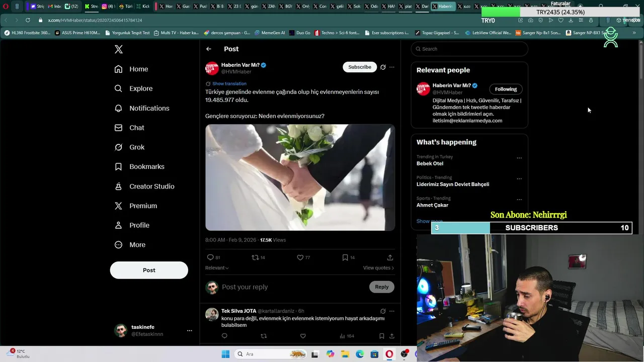Open Premium in the sidebar
This screenshot has height=362, width=644.
pos(136,206)
